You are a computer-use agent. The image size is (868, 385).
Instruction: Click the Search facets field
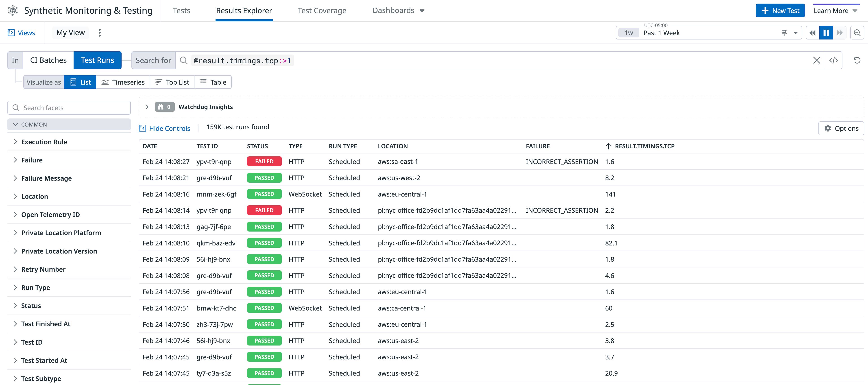click(x=69, y=108)
